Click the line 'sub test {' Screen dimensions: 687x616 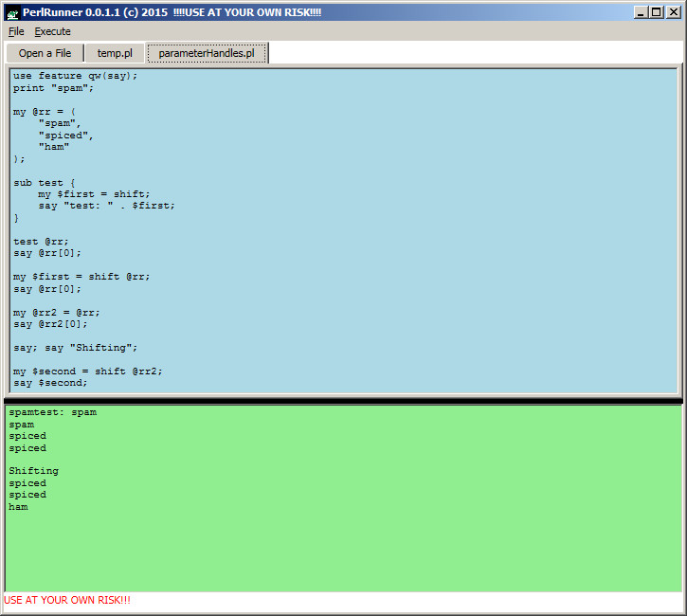pyautogui.click(x=44, y=183)
